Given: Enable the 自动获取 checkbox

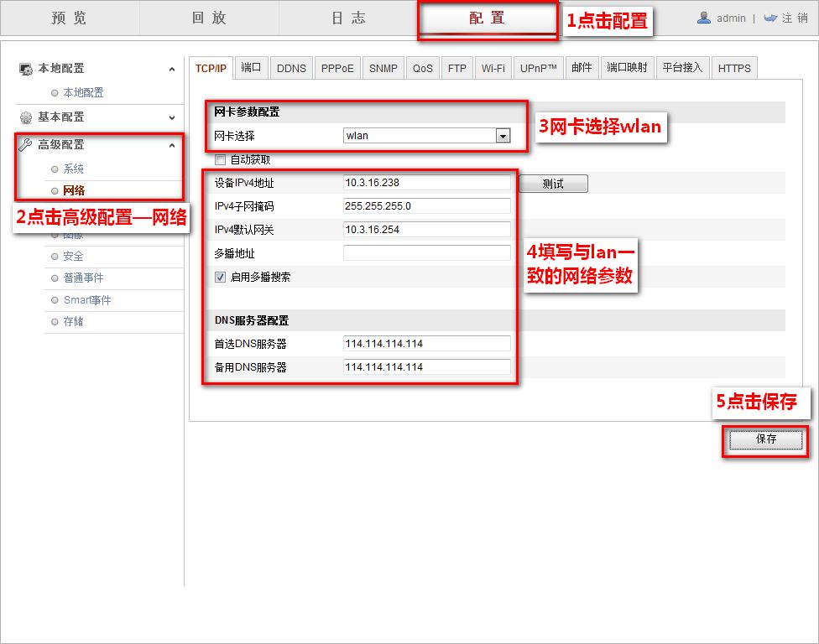Looking at the screenshot, I should 220,159.
